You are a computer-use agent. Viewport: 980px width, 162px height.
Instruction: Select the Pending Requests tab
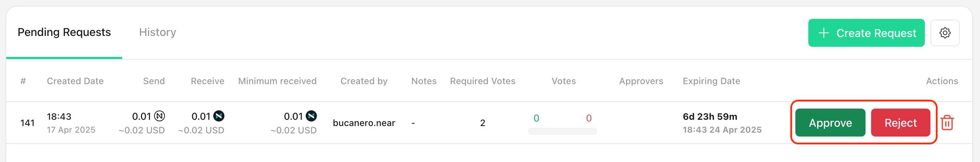64,32
